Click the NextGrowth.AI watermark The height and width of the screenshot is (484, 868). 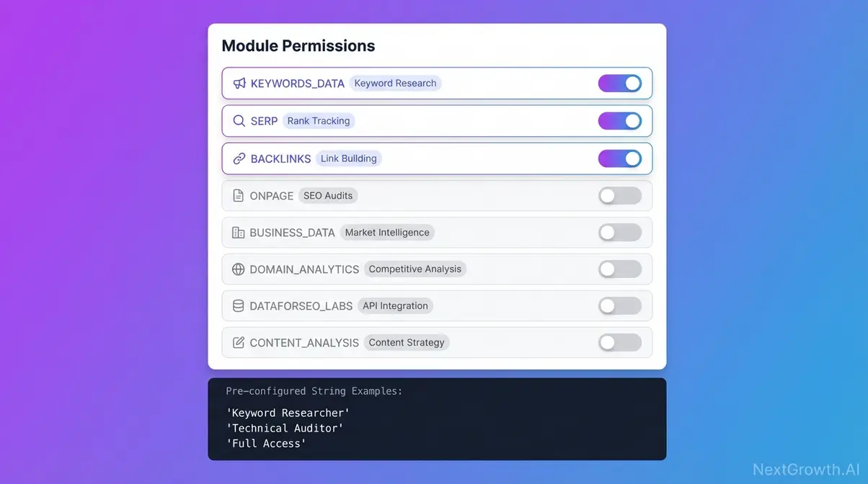[x=807, y=470]
